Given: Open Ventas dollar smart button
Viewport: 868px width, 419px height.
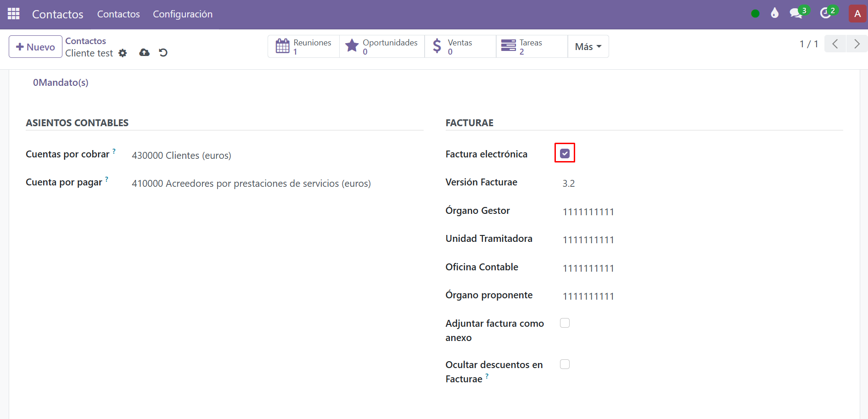Looking at the screenshot, I should coord(460,46).
